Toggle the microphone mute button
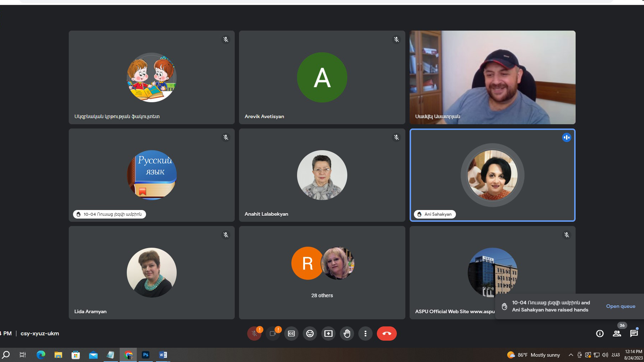This screenshot has width=644, height=362. tap(254, 334)
